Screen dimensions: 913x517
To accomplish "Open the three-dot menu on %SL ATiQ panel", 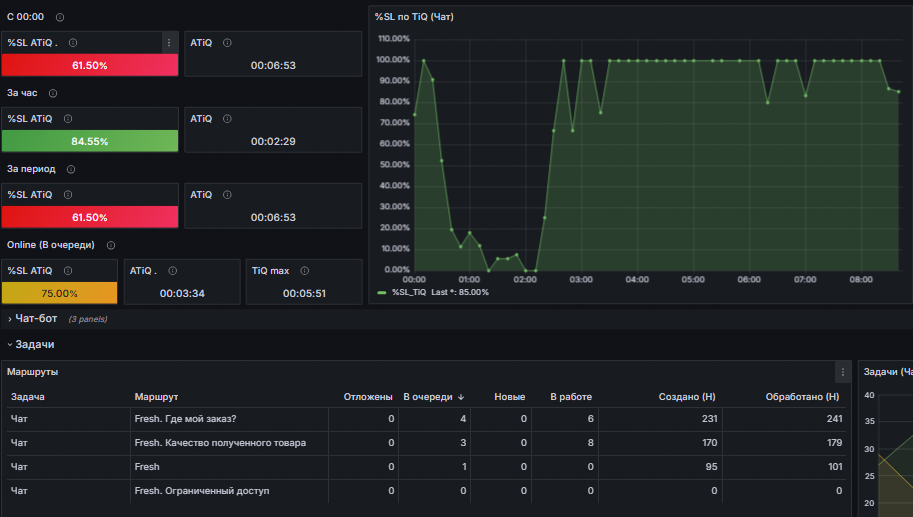I will click(169, 43).
